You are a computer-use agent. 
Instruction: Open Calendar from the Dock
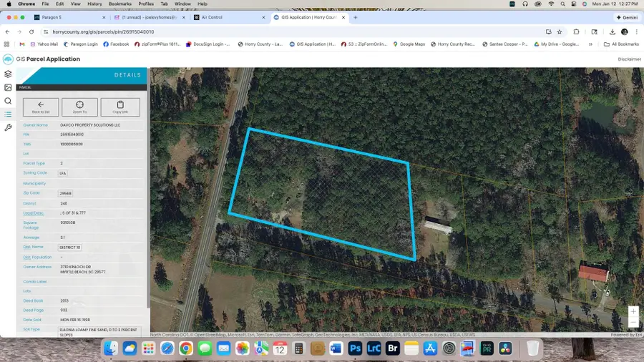pyautogui.click(x=280, y=348)
